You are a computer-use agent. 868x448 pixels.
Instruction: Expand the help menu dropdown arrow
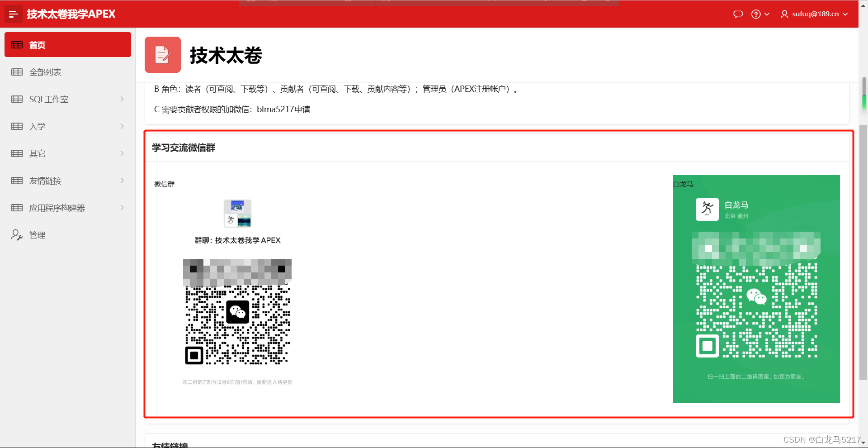[767, 14]
